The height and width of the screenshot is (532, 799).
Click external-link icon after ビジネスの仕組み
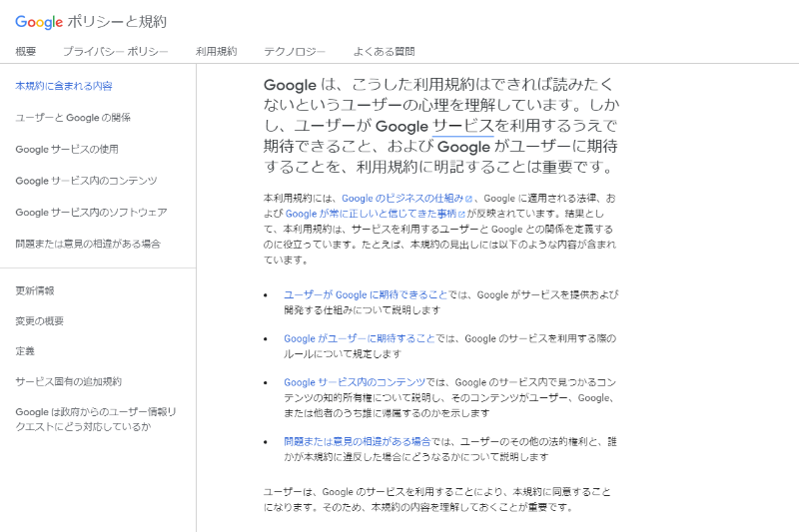[x=468, y=199]
